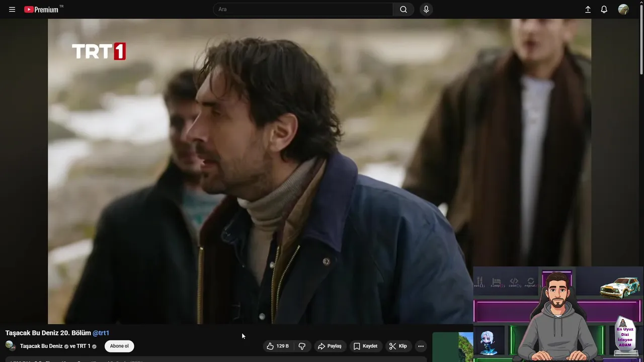This screenshot has width=644, height=362.
Task: Open the channel avatar picture
Action: (11, 346)
